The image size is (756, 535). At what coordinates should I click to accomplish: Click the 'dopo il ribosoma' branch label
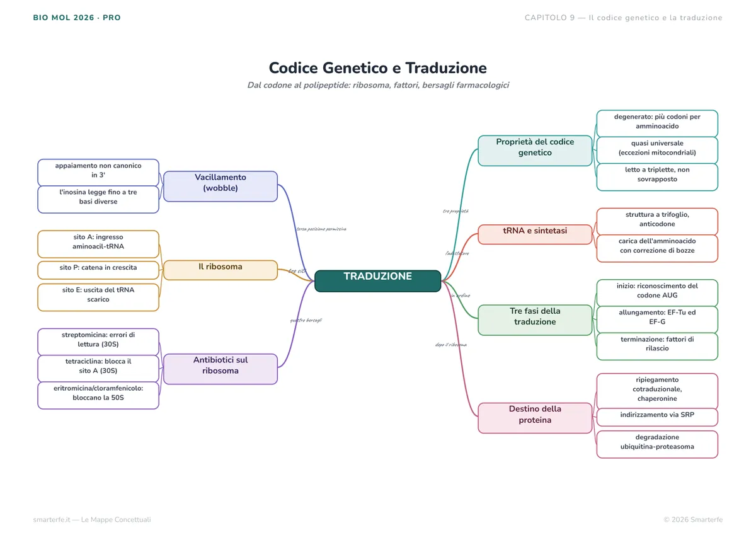[451, 345]
